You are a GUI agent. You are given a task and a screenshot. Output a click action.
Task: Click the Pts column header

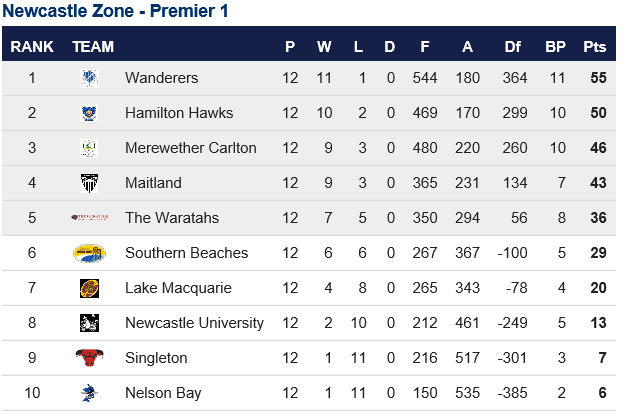[x=595, y=47]
